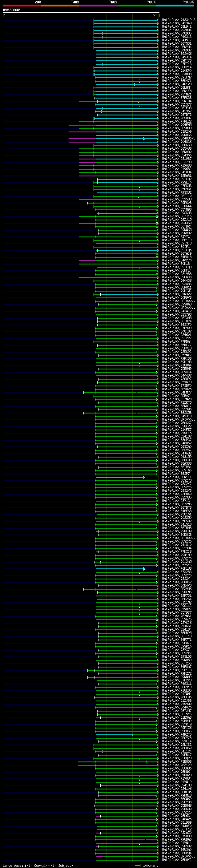
Task: Click the green ~80% identity color segment
Action: pos(137,6)
